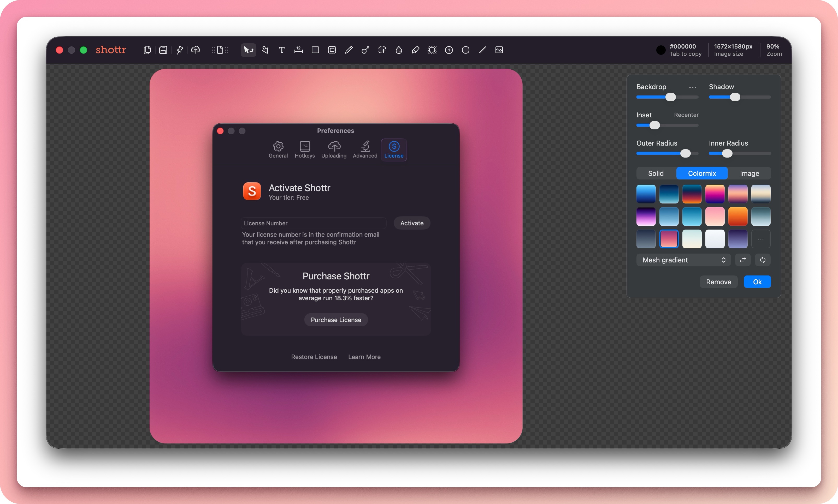Viewport: 838px width, 504px height.
Task: Click the Remove backdrop button
Action: (718, 282)
